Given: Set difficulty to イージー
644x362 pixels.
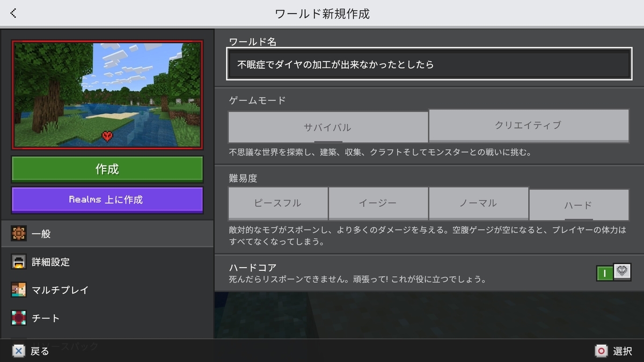Looking at the screenshot, I should 378,203.
